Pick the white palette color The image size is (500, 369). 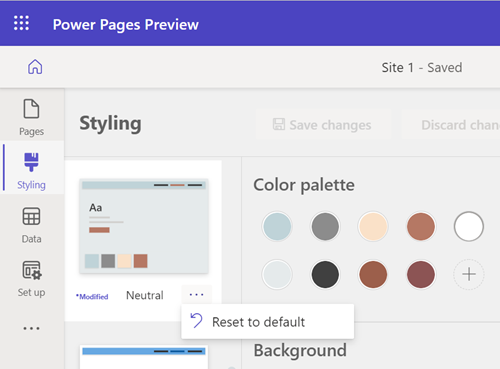pos(469,227)
